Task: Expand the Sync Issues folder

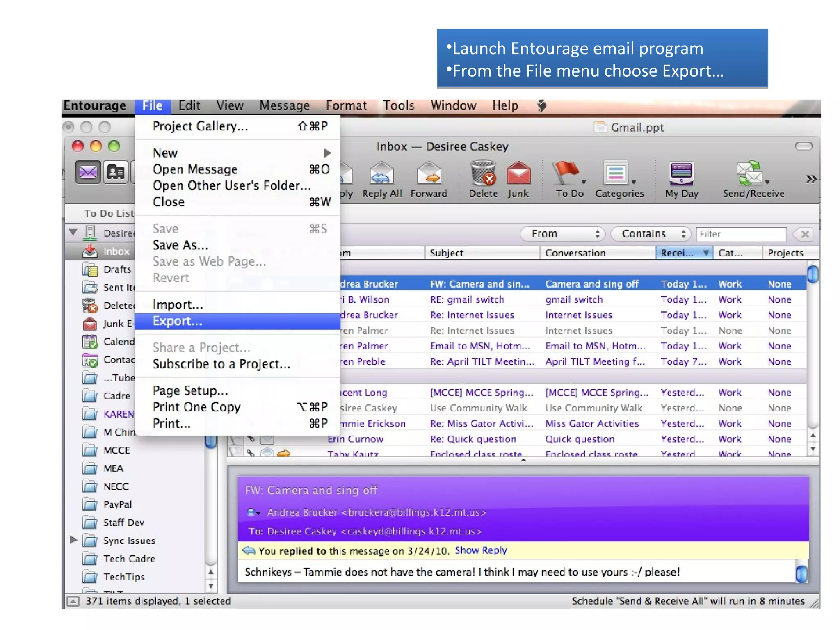Action: click(73, 540)
